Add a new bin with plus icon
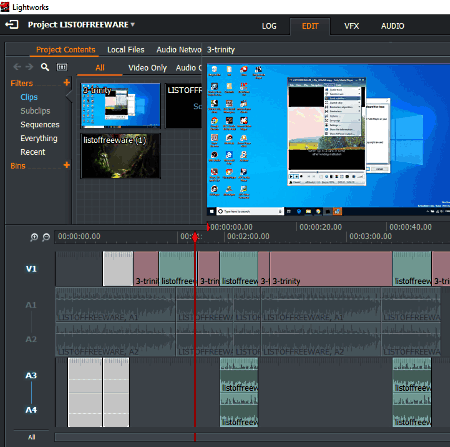This screenshot has height=447, width=450. pos(67,165)
